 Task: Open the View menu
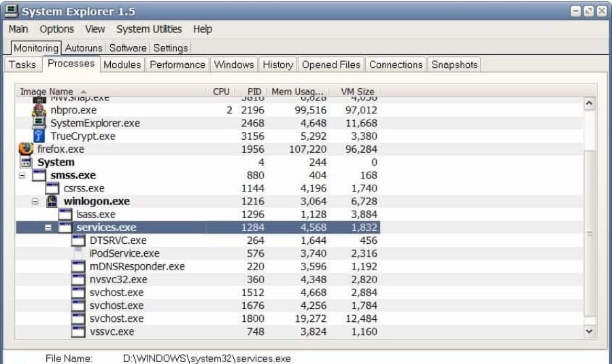pyautogui.click(x=95, y=29)
